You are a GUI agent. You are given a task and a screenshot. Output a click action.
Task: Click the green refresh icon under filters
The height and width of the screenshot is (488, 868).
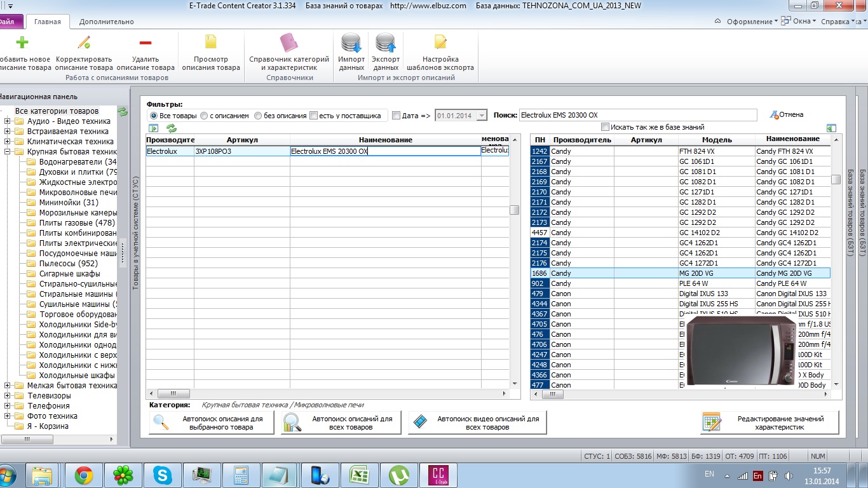click(x=172, y=128)
